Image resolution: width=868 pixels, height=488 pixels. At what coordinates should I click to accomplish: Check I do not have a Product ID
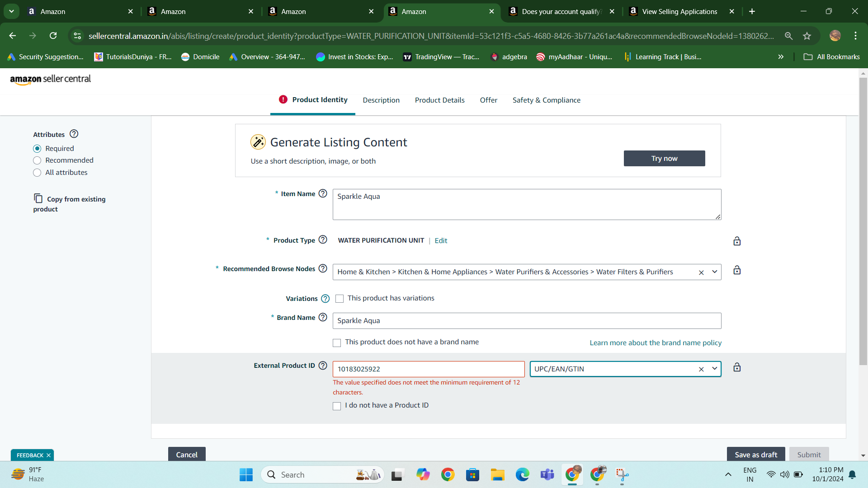tap(337, 406)
